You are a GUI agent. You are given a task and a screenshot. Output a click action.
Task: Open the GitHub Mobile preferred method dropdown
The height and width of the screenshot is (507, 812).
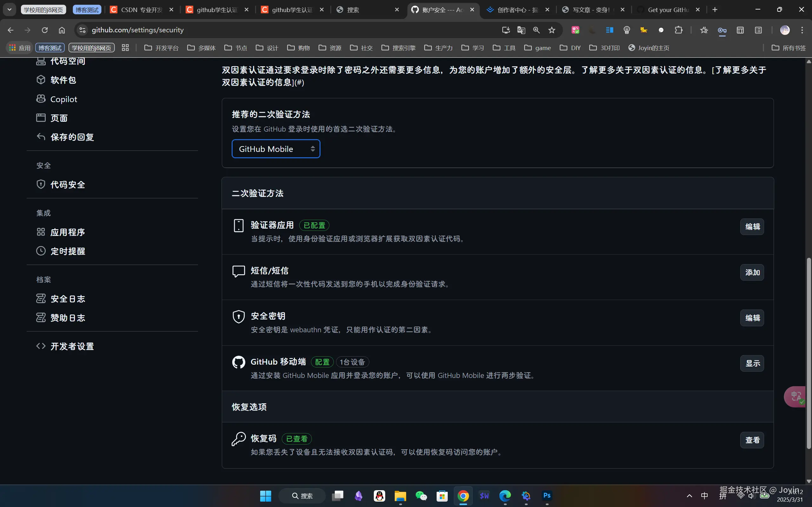pyautogui.click(x=276, y=149)
